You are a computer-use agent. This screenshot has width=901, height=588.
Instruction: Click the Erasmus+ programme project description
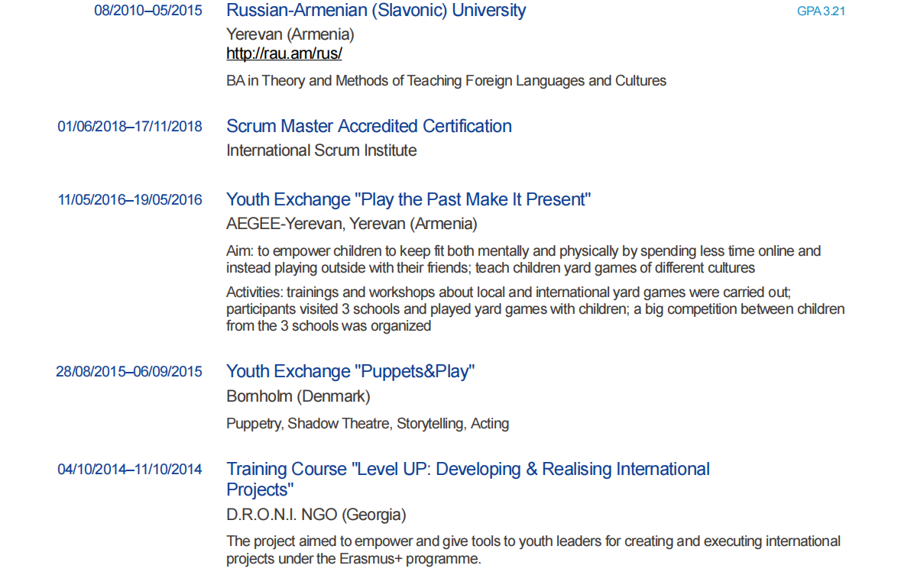point(533,550)
